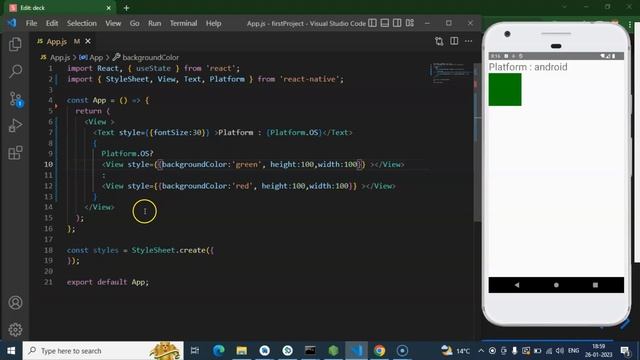Screen dimensions: 640x360
Task: Customize layout icon in title bar
Action: click(410, 23)
